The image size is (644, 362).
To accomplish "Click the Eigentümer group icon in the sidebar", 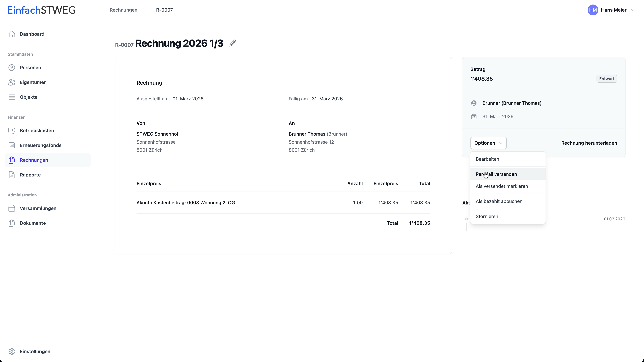I will pos(12,82).
